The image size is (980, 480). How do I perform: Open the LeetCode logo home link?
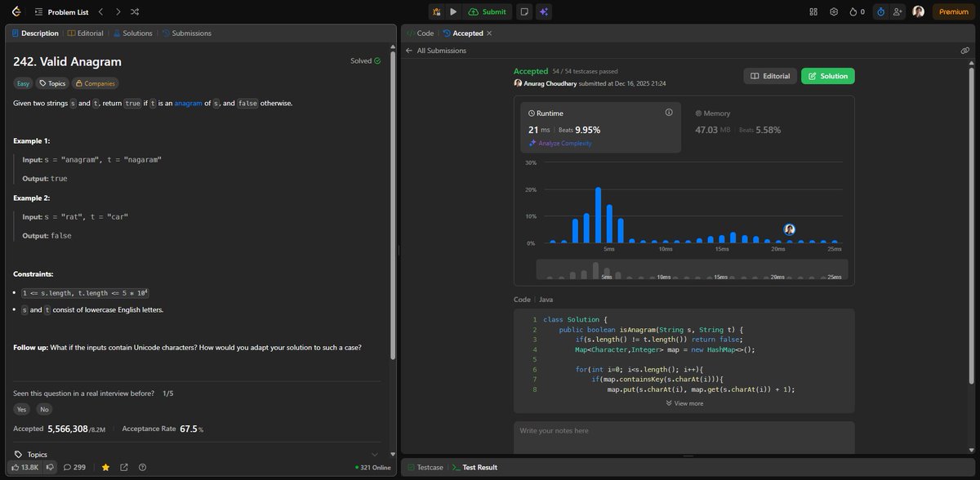click(16, 11)
